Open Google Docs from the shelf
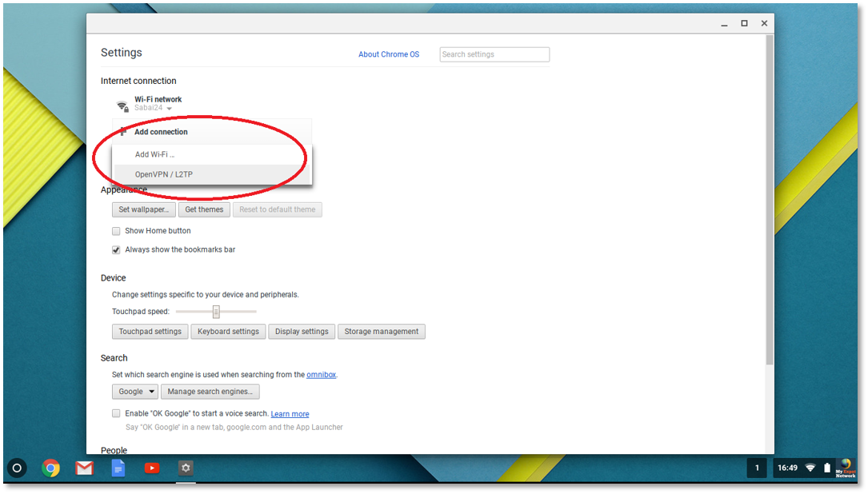This screenshot has width=868, height=494. click(118, 468)
